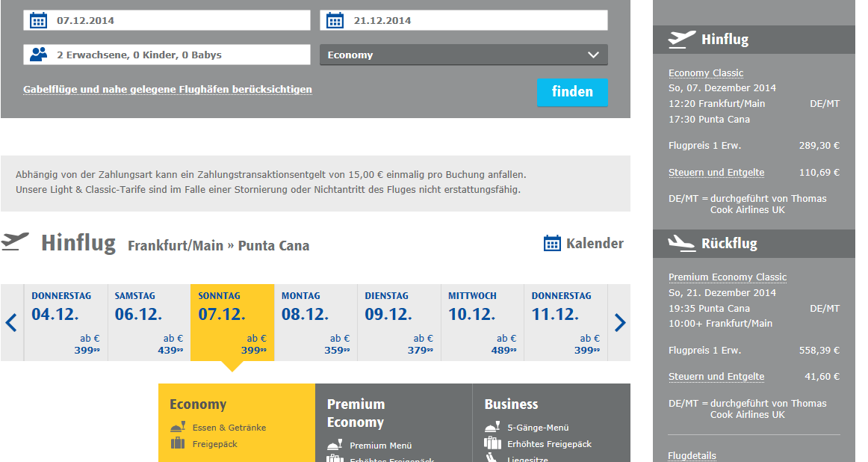Click the 07.12.2014 departure date field

click(179, 20)
